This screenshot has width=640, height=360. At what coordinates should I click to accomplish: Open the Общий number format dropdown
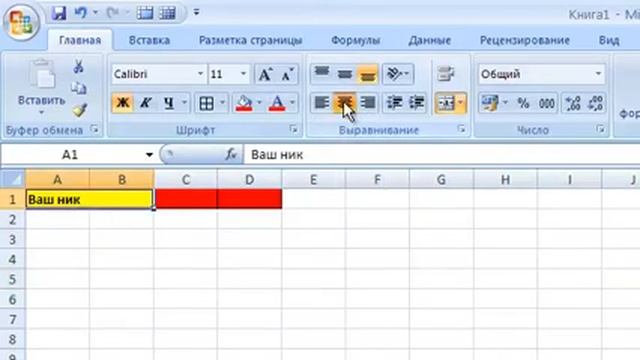pyautogui.click(x=598, y=74)
